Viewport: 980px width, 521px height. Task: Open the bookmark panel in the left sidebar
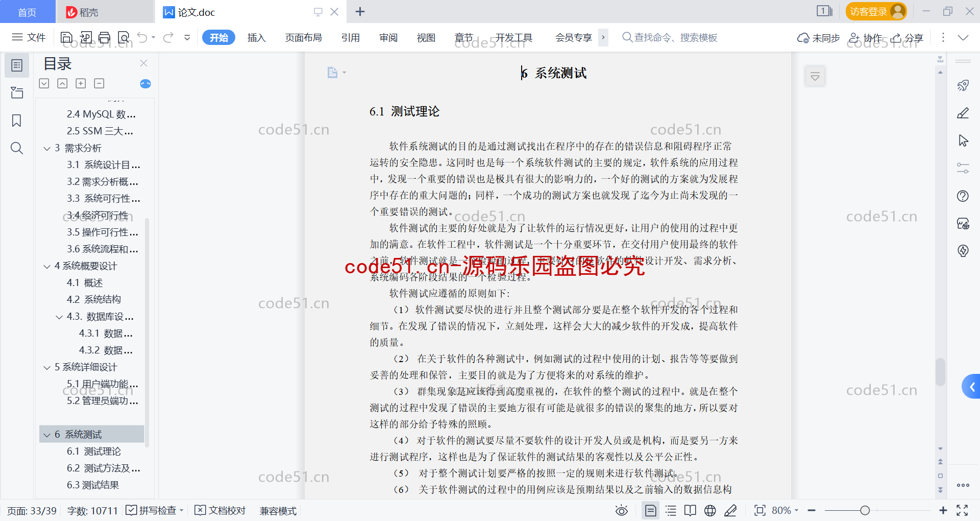[x=17, y=121]
